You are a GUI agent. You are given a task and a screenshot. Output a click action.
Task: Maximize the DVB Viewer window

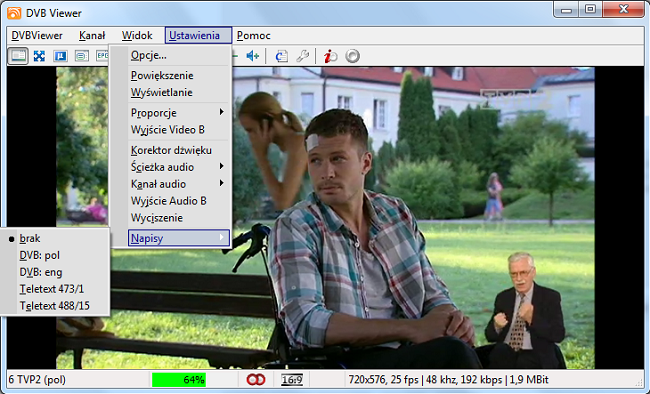tap(590, 9)
